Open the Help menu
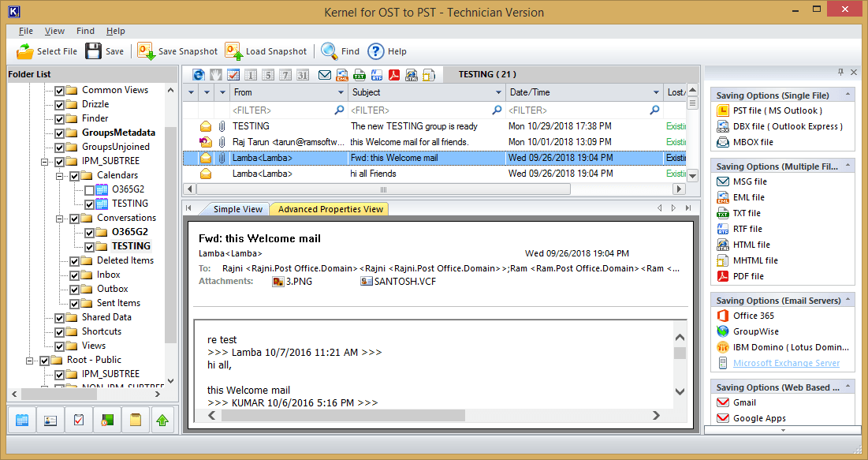 pyautogui.click(x=116, y=31)
